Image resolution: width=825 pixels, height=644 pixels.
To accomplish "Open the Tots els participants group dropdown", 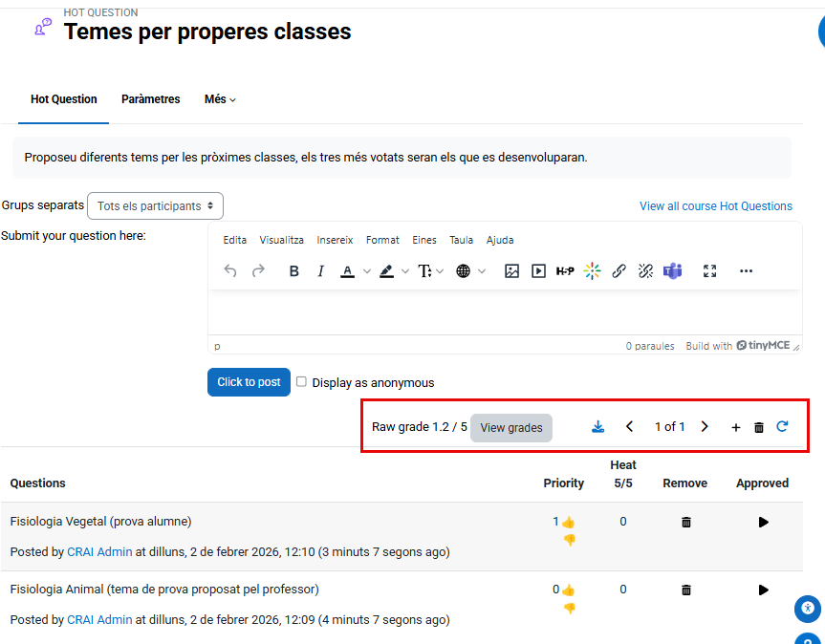I will (155, 205).
